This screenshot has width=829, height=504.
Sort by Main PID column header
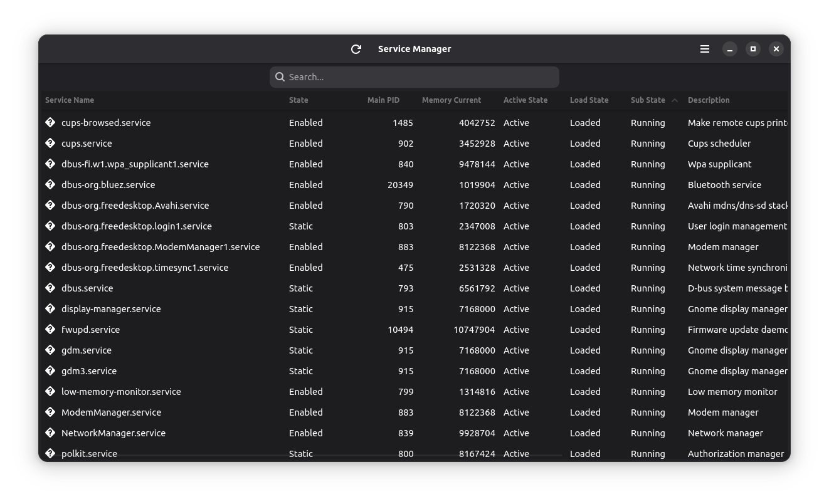click(x=383, y=100)
